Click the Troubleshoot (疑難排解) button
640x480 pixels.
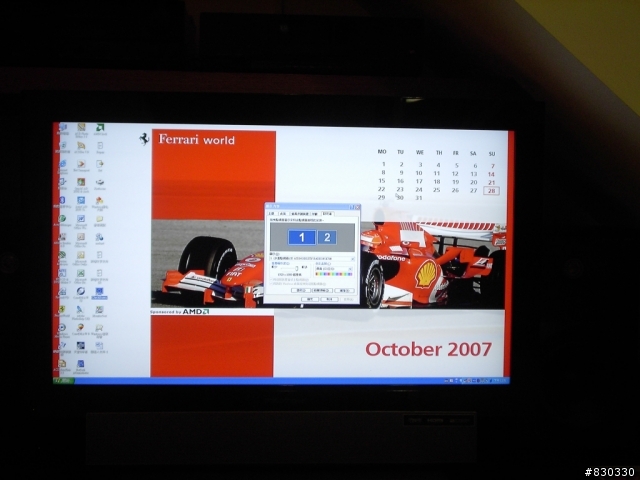[x=322, y=291]
